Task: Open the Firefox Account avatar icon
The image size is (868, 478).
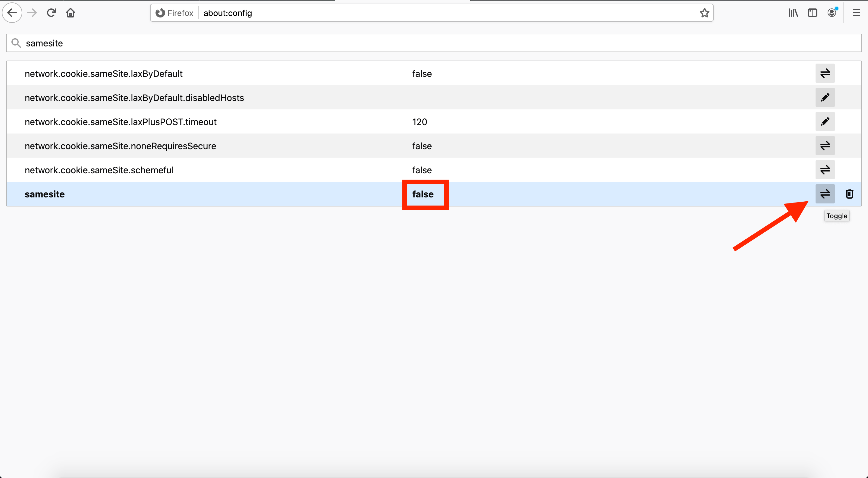Action: (832, 13)
